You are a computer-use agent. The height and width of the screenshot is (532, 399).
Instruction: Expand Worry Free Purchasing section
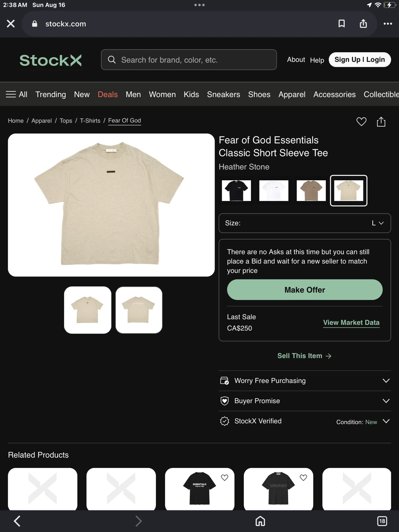305,381
